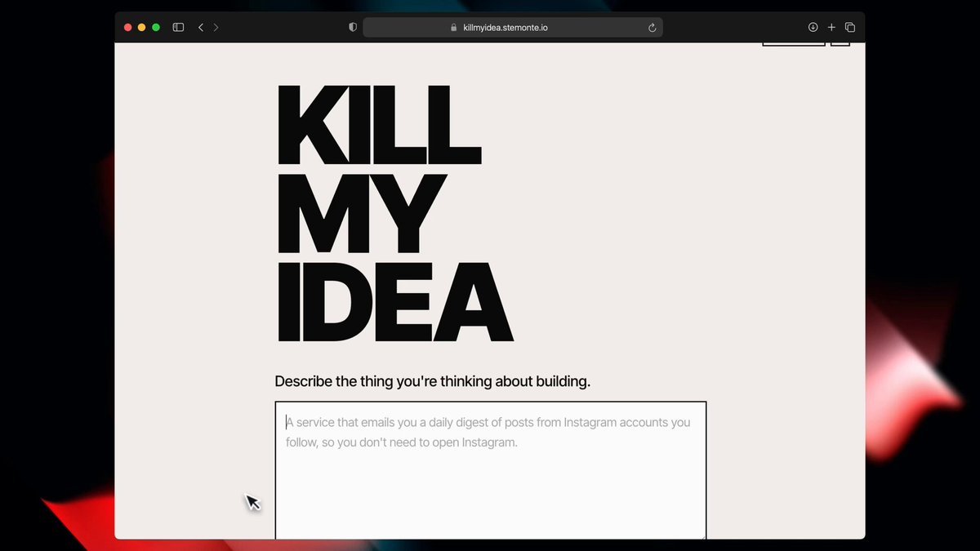The width and height of the screenshot is (980, 551).
Task: Minimize the window with yellow button
Action: (142, 27)
